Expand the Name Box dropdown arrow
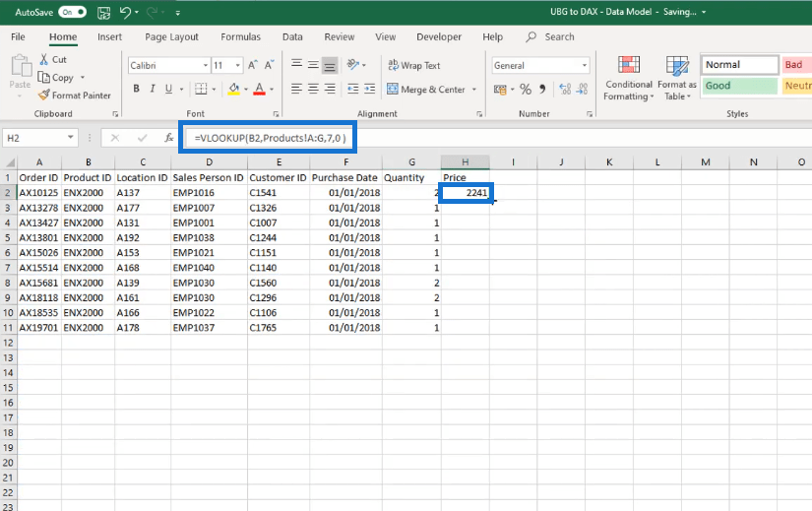 [x=71, y=137]
